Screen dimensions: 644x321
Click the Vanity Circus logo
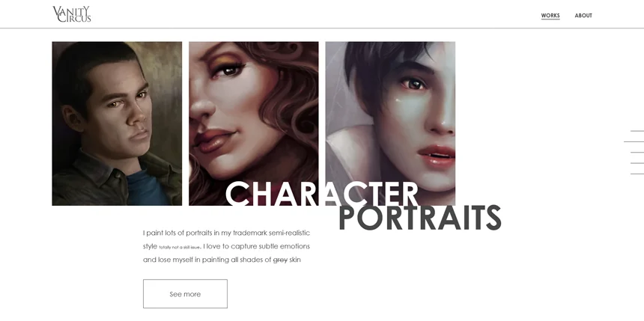point(72,14)
